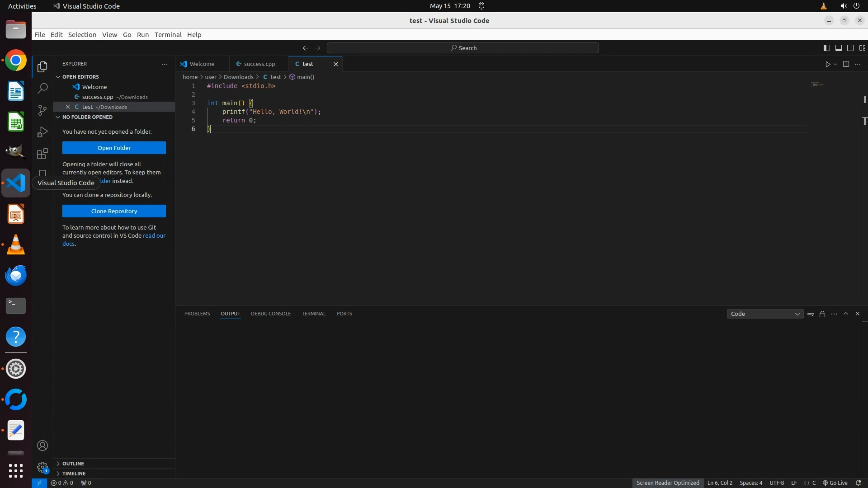
Task: Collapse the Open Editors section
Action: [80, 77]
